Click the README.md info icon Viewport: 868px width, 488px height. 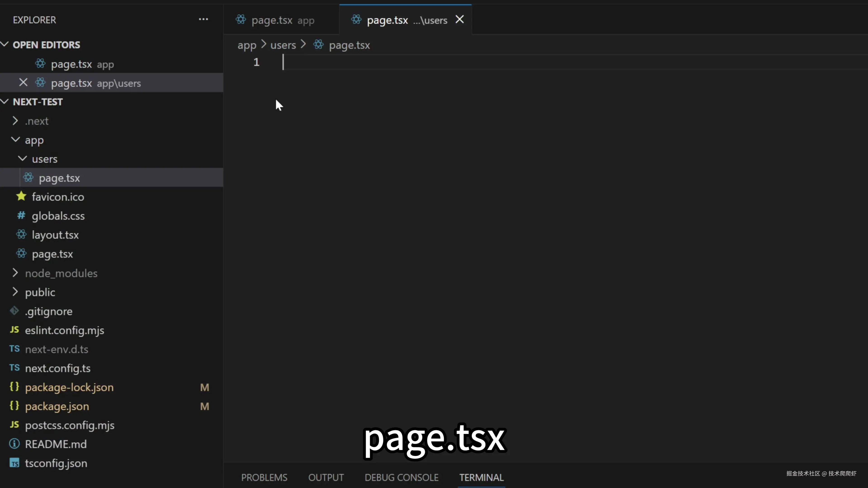point(14,443)
